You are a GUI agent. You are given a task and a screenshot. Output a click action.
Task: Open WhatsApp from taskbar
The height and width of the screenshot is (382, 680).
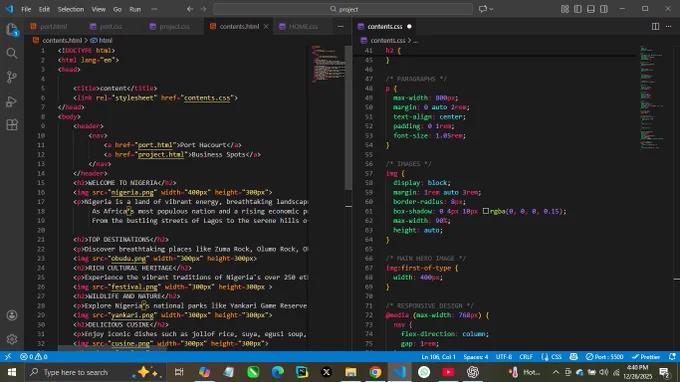(424, 372)
